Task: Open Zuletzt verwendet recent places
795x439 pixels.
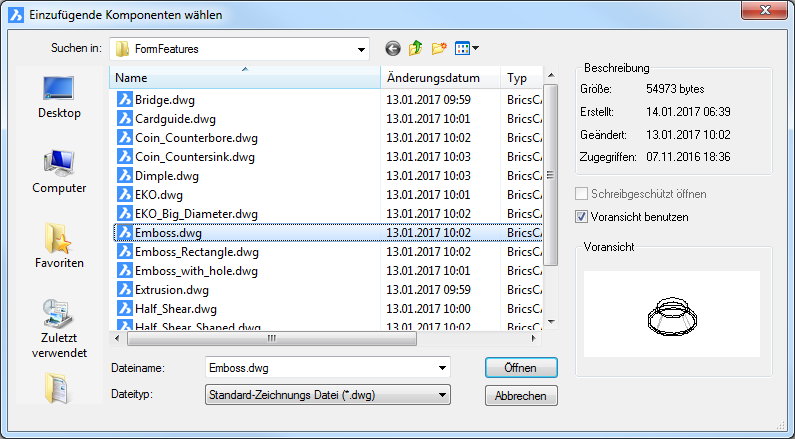Action: 59,327
